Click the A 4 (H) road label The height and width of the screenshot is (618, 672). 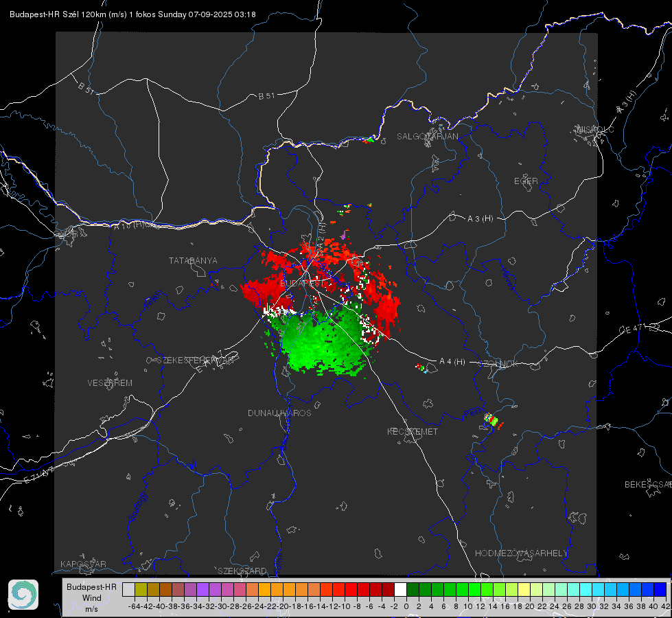(x=452, y=362)
